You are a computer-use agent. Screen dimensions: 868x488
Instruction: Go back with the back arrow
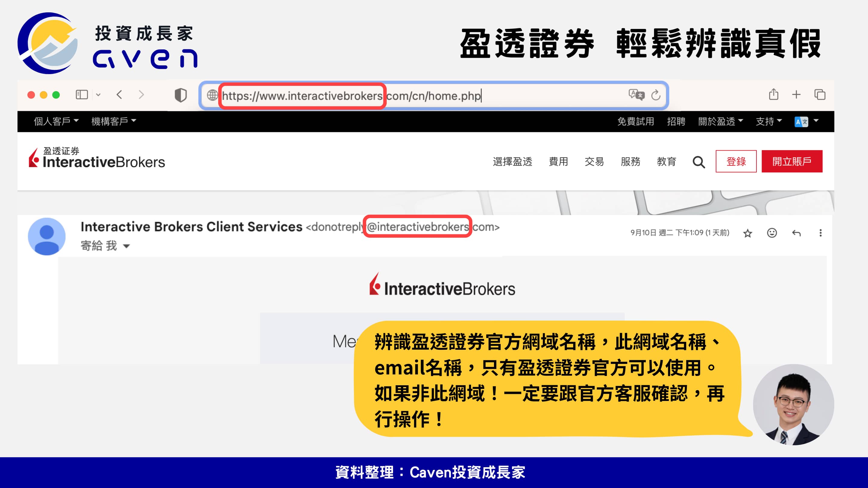coord(119,95)
